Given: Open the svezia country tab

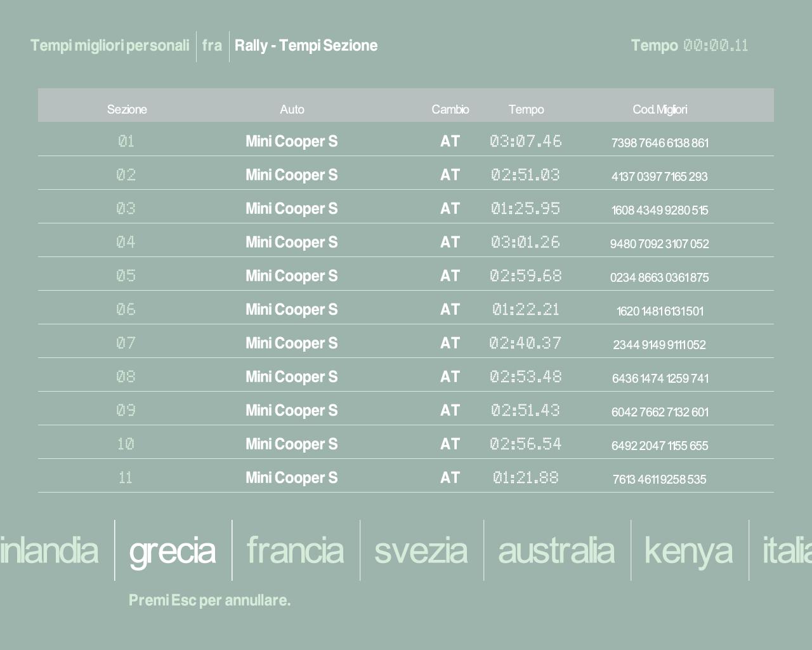Looking at the screenshot, I should 421,550.
